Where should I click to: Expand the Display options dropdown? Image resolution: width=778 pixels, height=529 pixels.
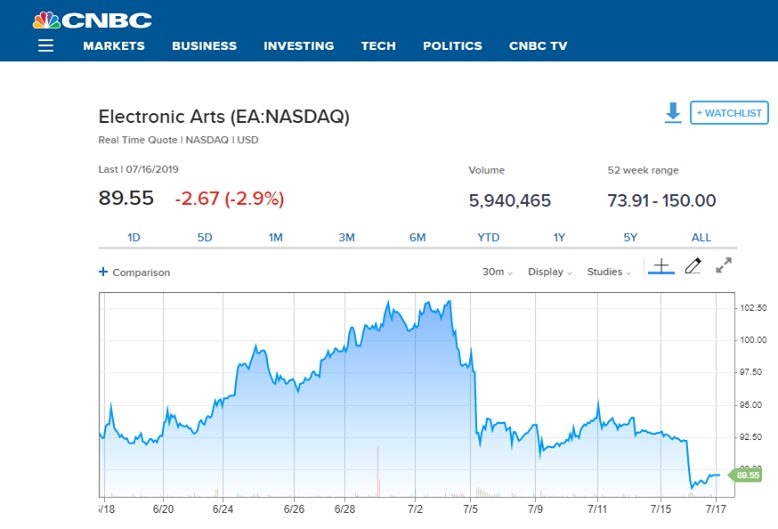[549, 272]
